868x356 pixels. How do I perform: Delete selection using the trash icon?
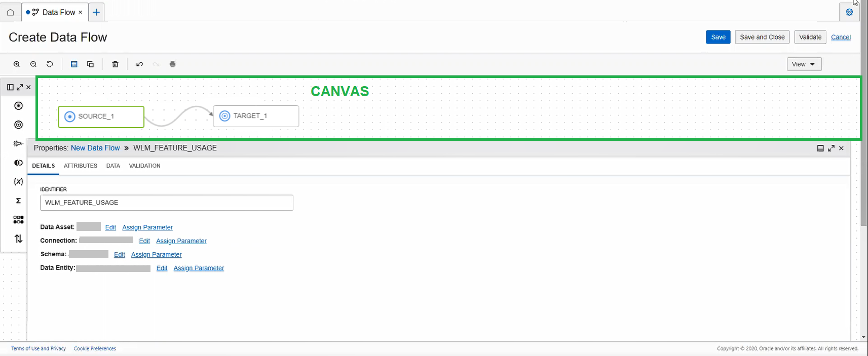click(115, 64)
